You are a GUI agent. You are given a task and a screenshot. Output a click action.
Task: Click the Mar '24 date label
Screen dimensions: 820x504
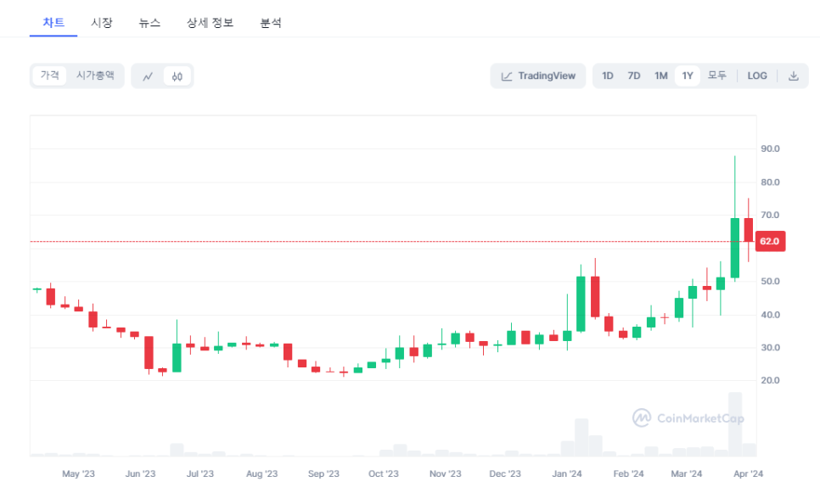(x=687, y=473)
